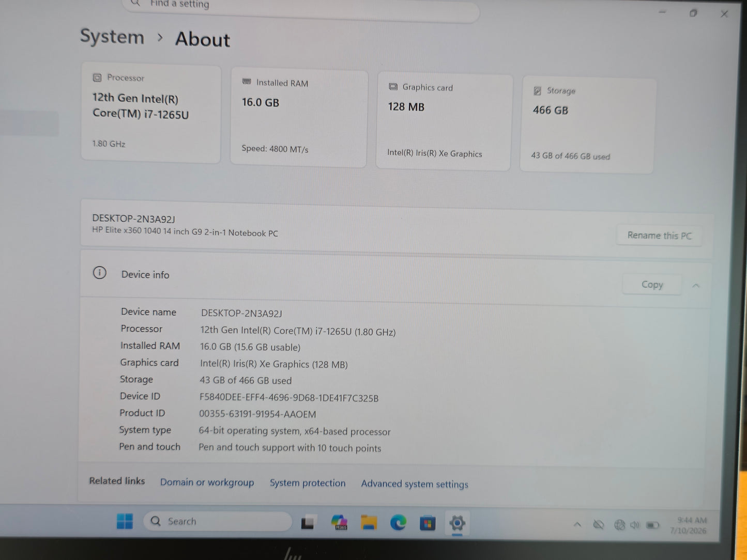Click the Graphics card tile

tap(444, 121)
